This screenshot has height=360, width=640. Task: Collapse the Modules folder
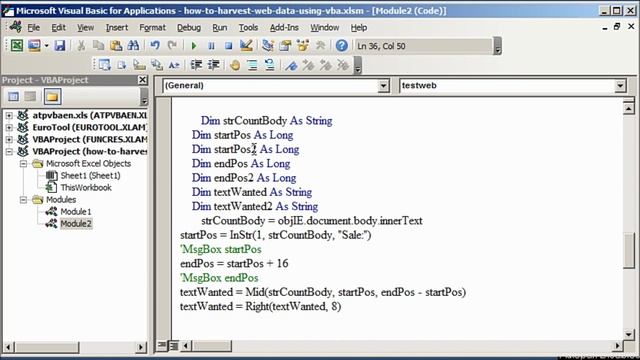(23, 200)
